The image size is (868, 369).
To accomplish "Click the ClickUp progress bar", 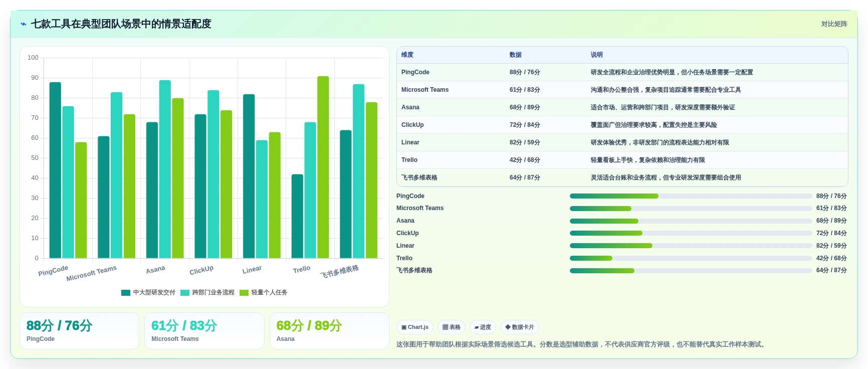I will click(x=691, y=233).
